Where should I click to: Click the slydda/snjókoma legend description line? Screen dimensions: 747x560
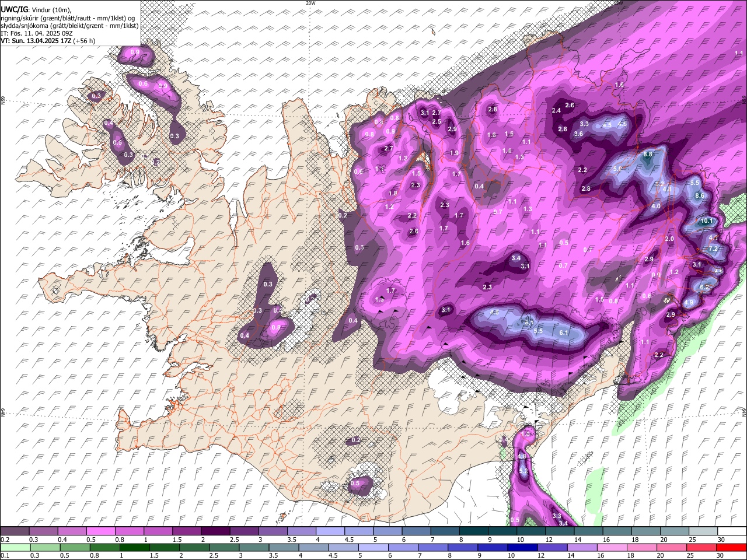(x=69, y=26)
